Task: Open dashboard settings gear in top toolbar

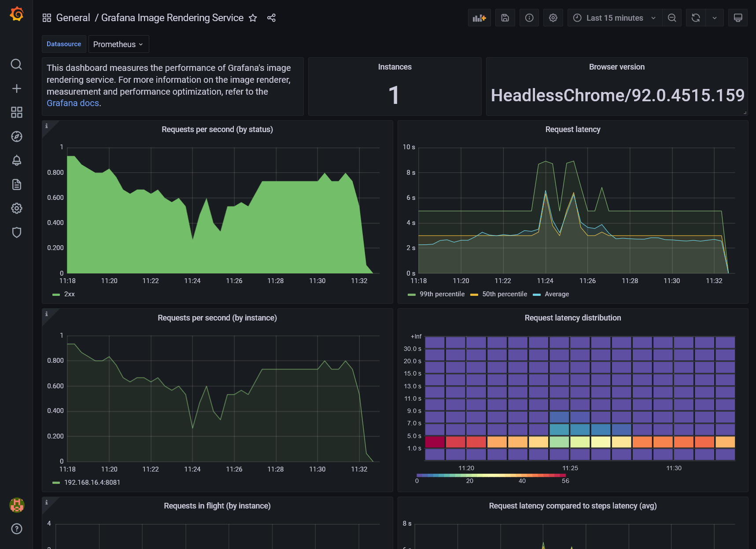Action: click(x=553, y=18)
